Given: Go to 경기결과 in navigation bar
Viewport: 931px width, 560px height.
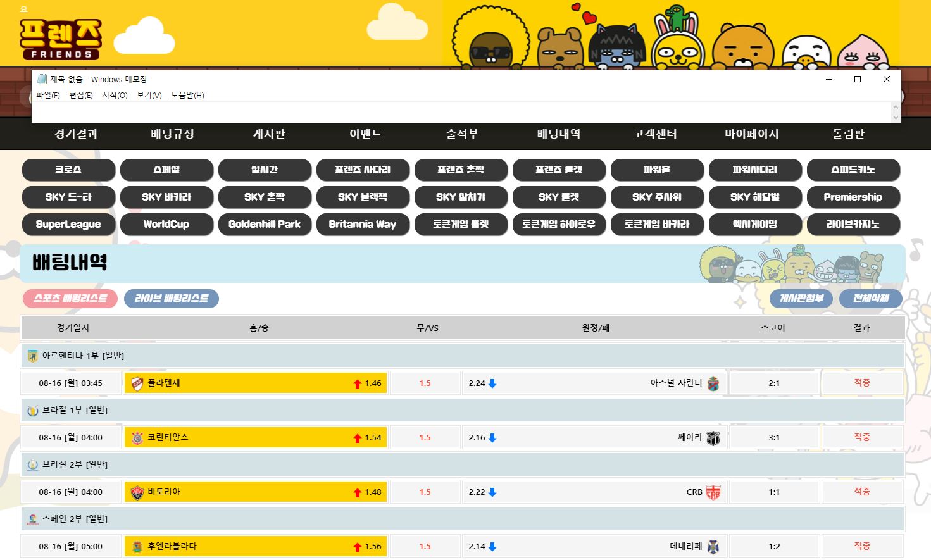Looking at the screenshot, I should [76, 134].
